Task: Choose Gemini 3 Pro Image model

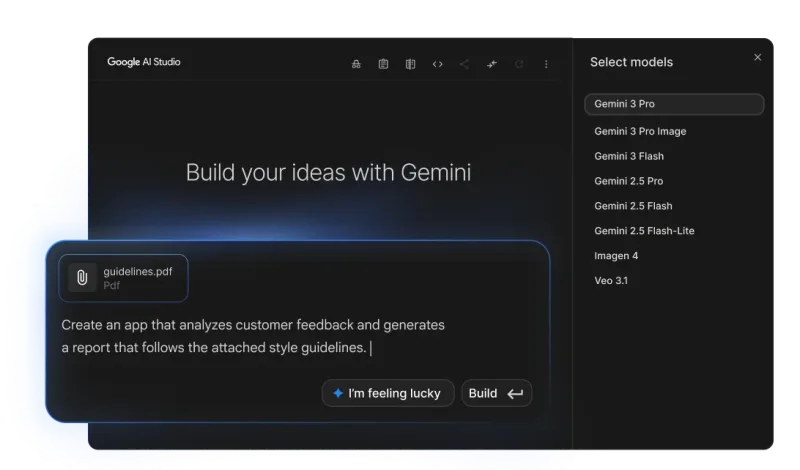Action: [x=640, y=131]
